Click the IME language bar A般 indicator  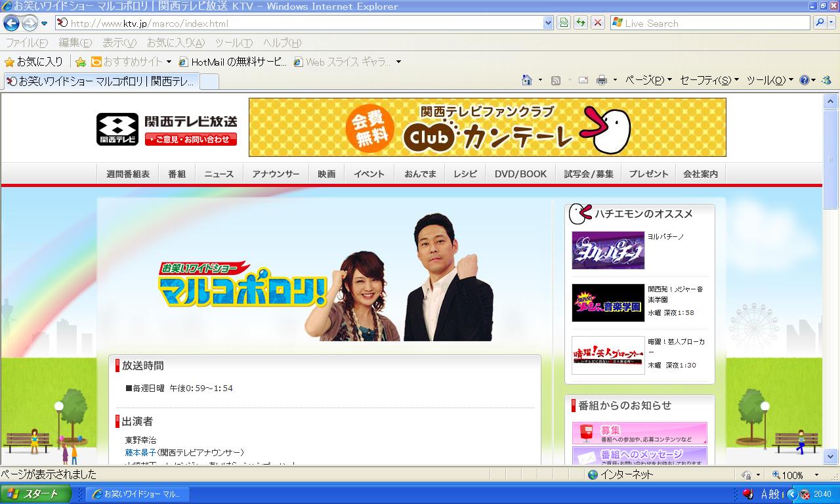(x=770, y=494)
